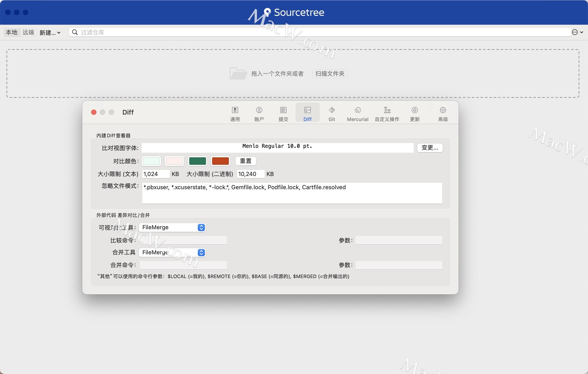588x374 pixels.
Task: Click the 变更... font change button
Action: [x=430, y=148]
